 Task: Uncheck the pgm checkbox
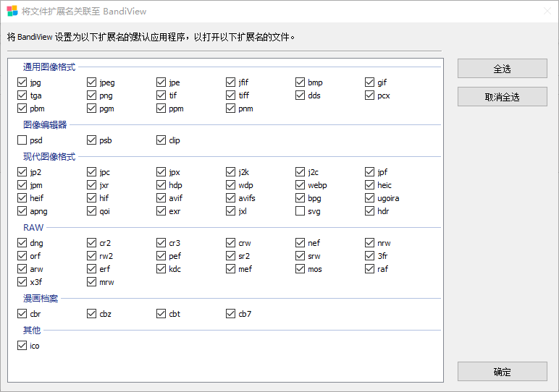92,108
